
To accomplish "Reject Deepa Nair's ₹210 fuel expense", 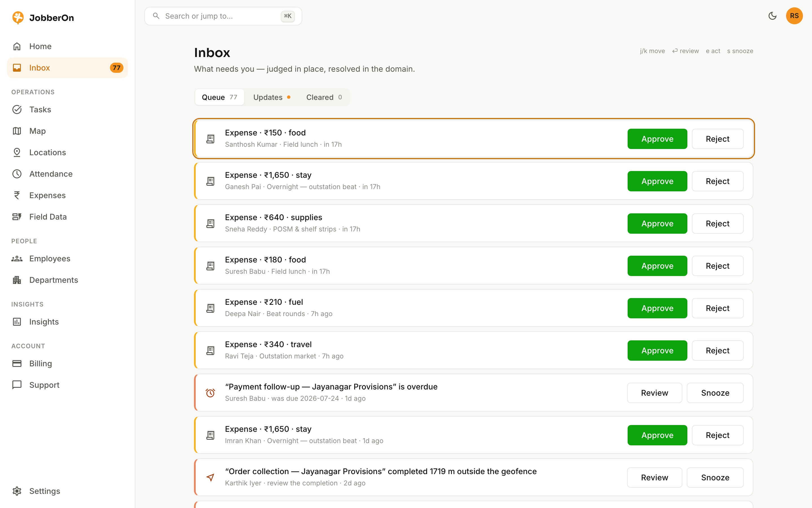I will 718,308.
